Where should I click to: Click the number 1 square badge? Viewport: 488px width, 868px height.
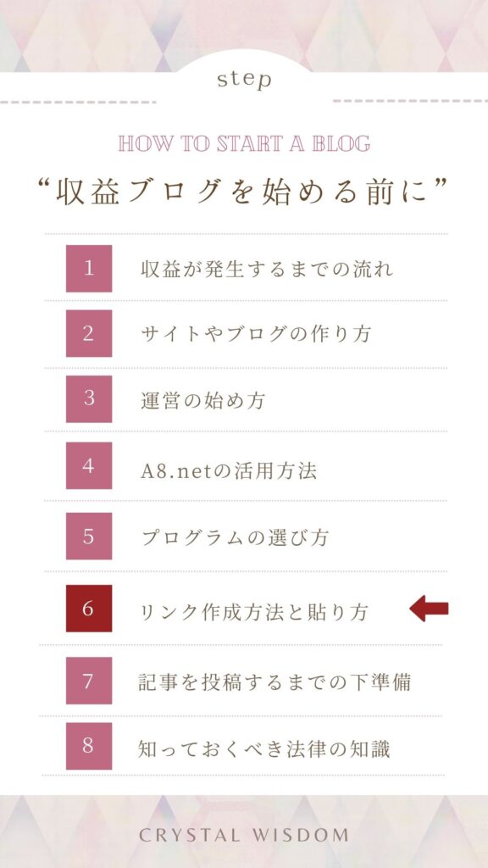[88, 269]
